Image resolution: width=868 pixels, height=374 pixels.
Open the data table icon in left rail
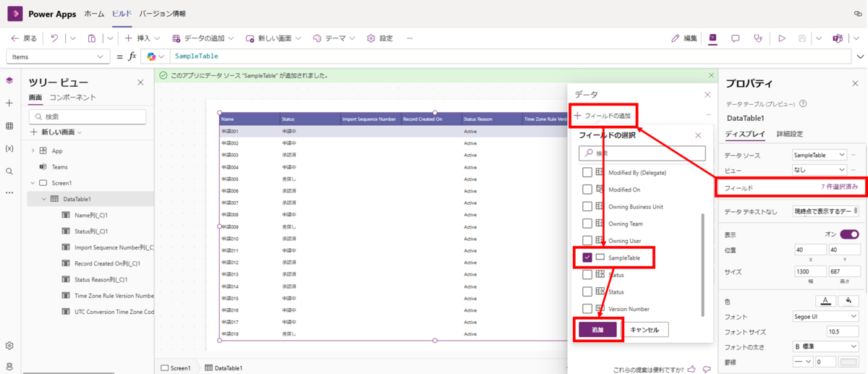9,126
